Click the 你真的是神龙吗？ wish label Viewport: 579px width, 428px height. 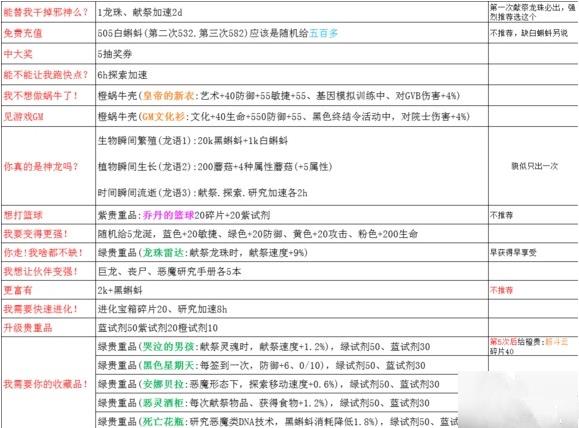(41, 166)
